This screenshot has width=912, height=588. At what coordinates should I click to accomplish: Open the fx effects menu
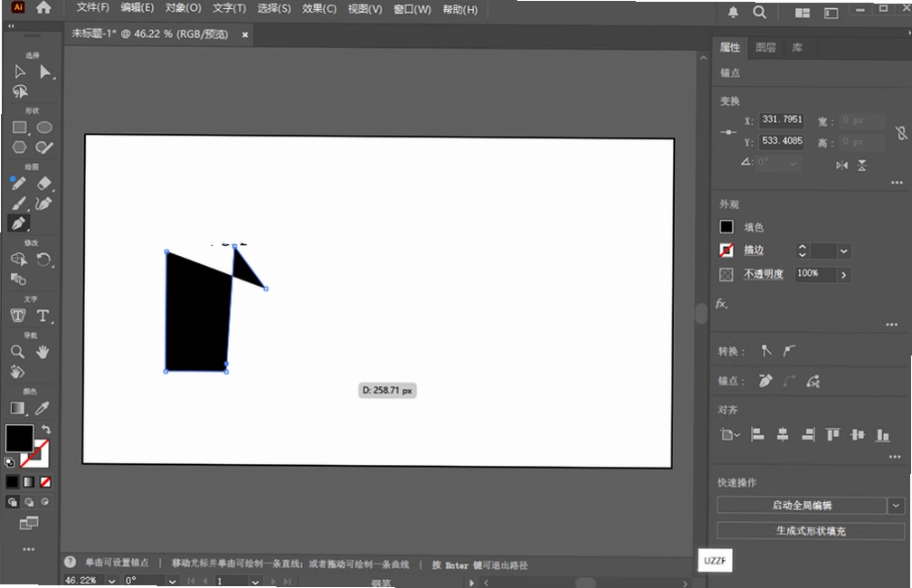722,304
